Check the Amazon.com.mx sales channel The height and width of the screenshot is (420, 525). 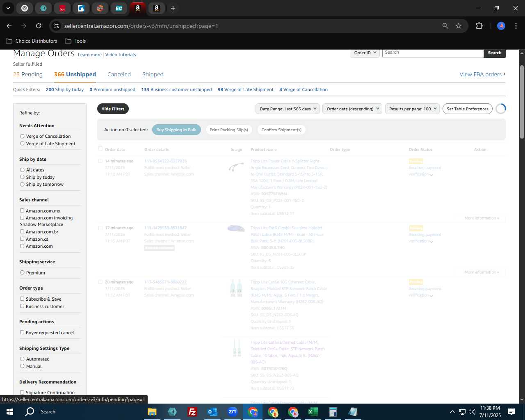(22, 210)
